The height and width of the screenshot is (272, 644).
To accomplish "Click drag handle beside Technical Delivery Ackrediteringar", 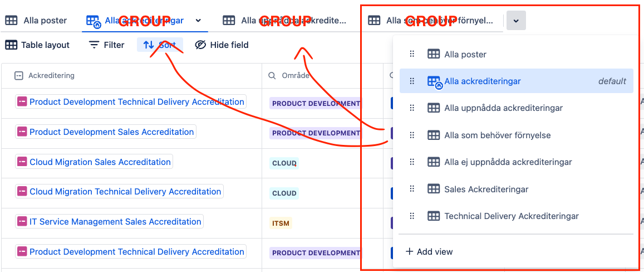I will (x=412, y=216).
